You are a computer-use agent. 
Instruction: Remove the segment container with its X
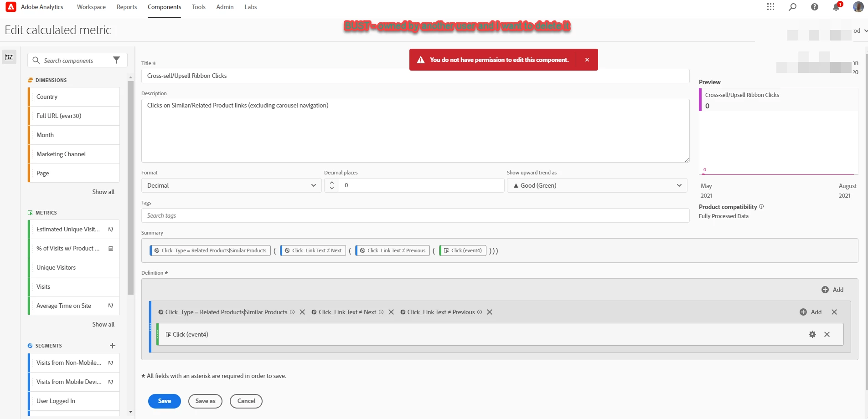[x=834, y=312]
